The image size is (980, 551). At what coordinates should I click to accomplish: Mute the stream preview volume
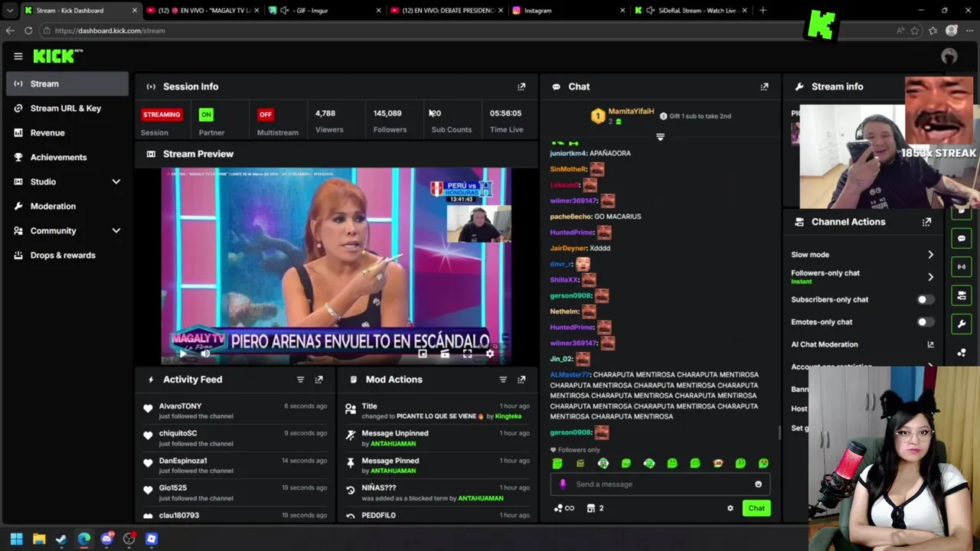point(205,354)
